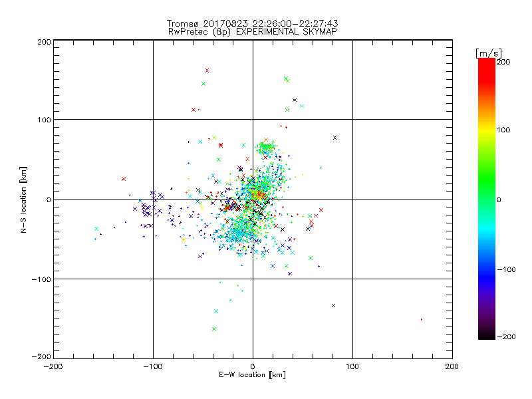This screenshot has width=532, height=399.
Task: Click the black X marker near E-W 80, N-S 77 km
Action: [x=335, y=138]
